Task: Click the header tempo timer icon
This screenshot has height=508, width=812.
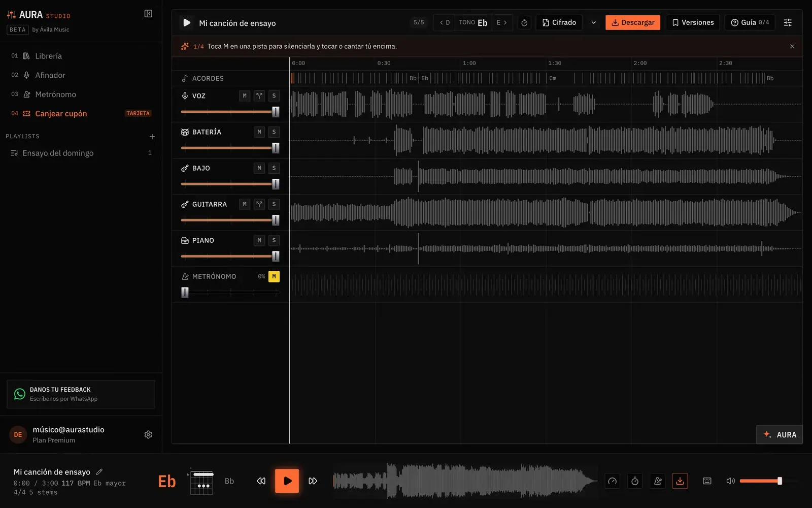Action: point(524,23)
